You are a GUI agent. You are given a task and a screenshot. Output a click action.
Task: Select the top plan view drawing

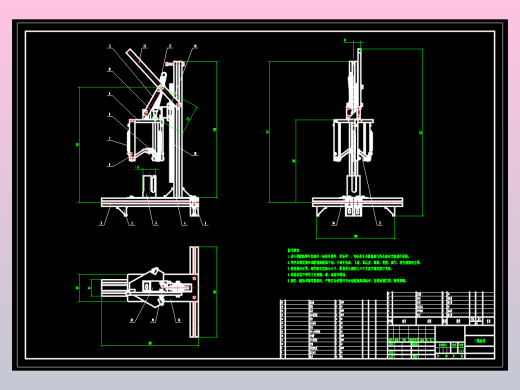tap(148, 296)
